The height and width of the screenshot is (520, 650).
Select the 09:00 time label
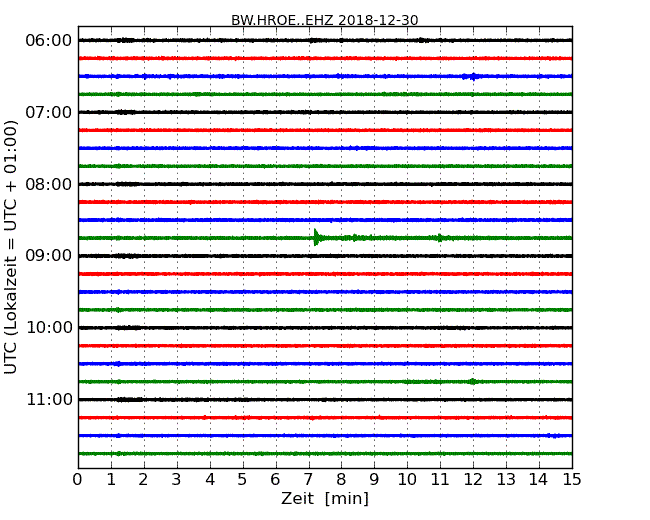coord(48,256)
